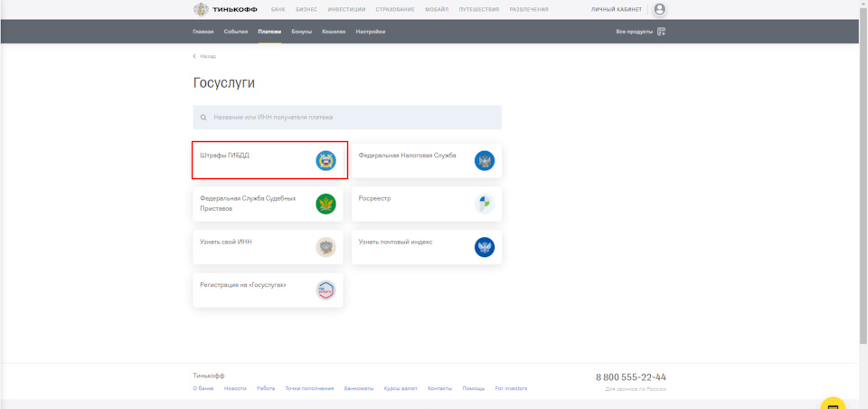Open the Росреестр card
This screenshot has width=868, height=409.
427,204
